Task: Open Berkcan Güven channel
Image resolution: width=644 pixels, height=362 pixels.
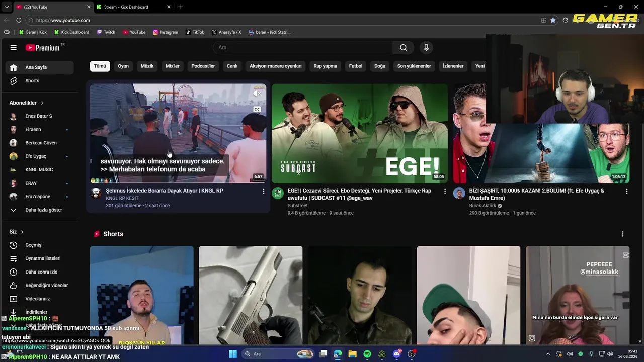Action: coord(40,143)
